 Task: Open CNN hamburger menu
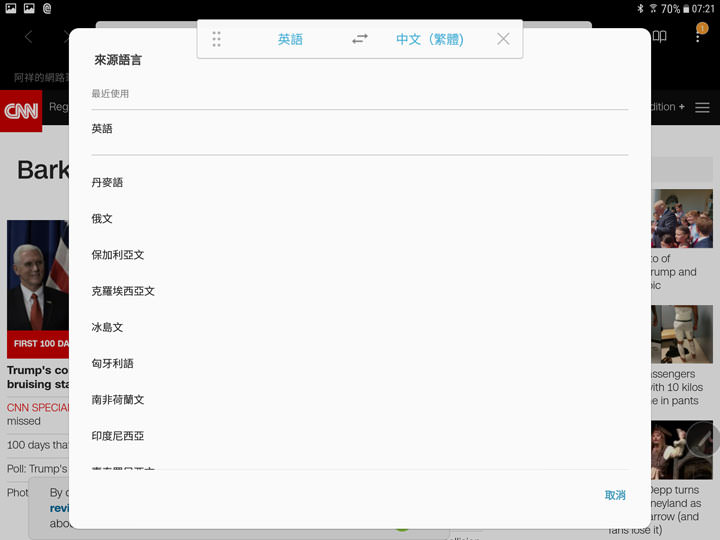702,107
